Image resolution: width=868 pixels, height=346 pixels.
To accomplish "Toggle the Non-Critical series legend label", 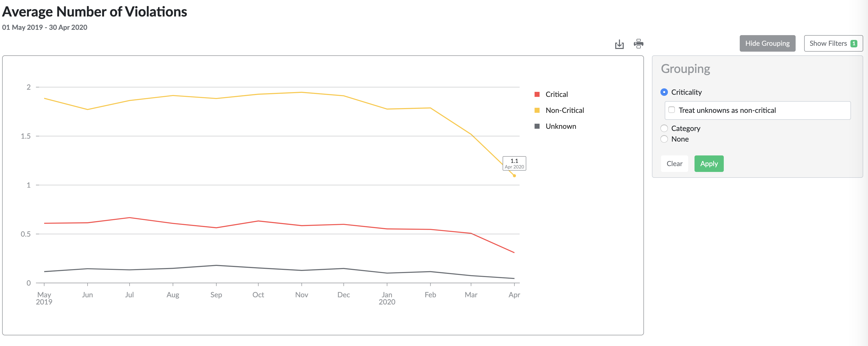I will pyautogui.click(x=565, y=110).
